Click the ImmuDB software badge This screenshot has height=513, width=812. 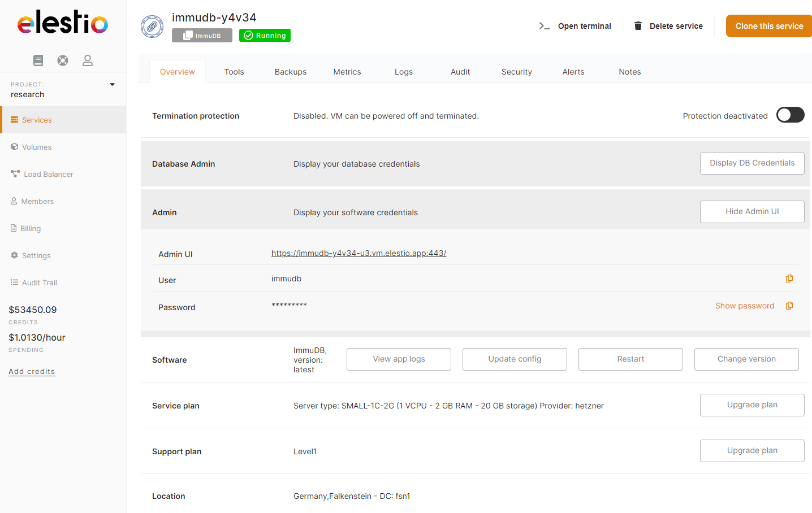click(x=202, y=35)
